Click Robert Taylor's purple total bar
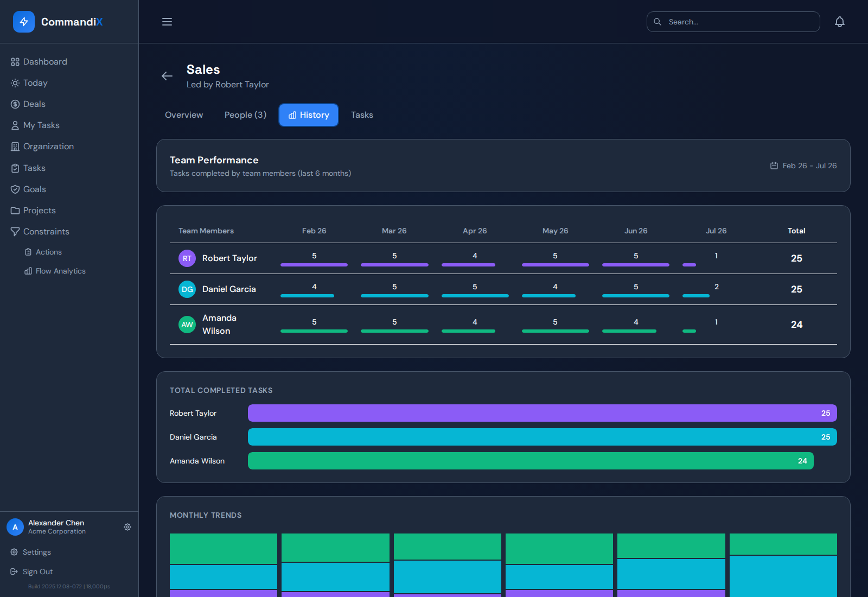 click(542, 413)
